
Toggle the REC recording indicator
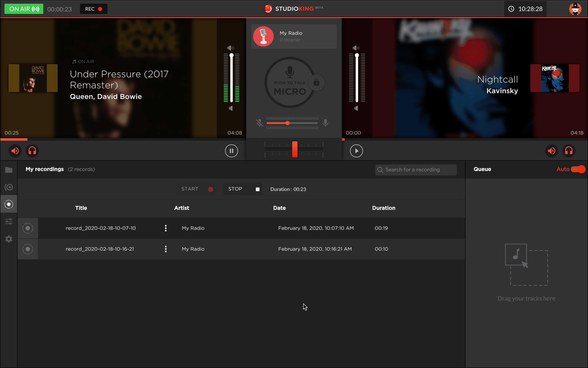[94, 9]
